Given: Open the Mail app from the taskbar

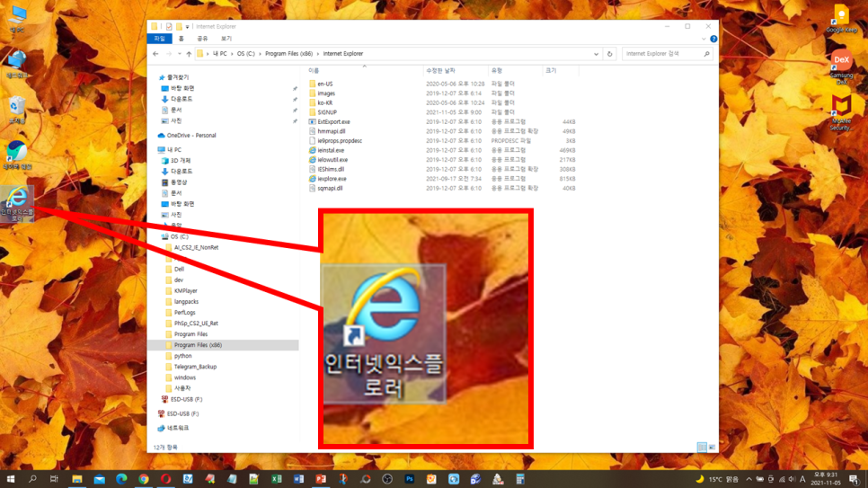Looking at the screenshot, I should point(99,479).
